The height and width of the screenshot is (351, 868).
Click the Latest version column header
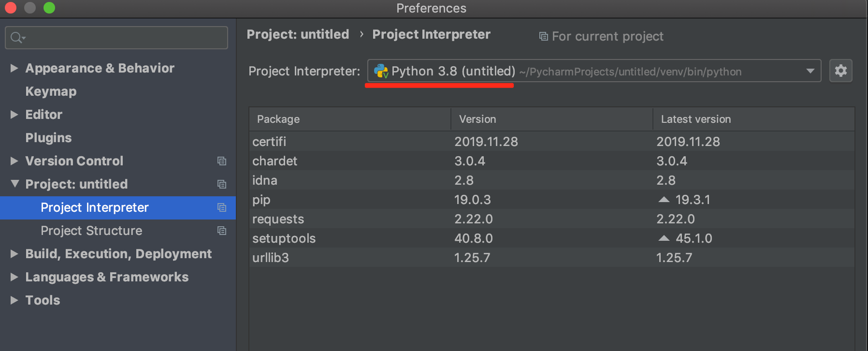(753, 119)
